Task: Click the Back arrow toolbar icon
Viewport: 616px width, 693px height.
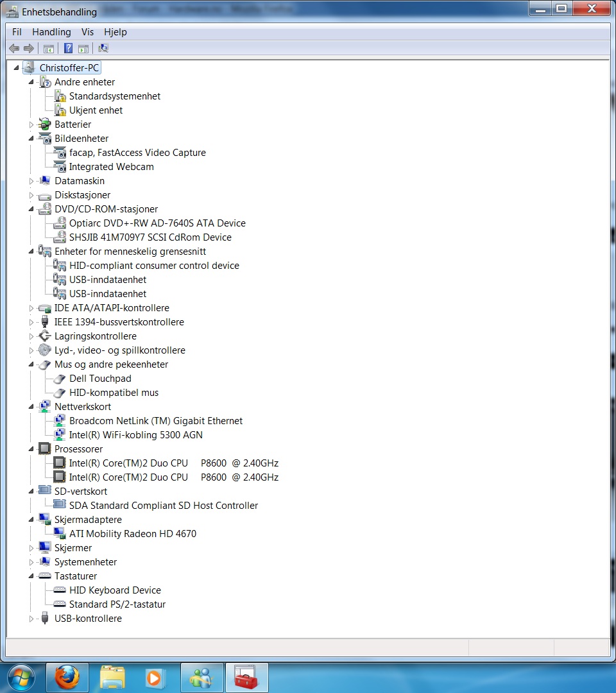Action: pyautogui.click(x=14, y=48)
